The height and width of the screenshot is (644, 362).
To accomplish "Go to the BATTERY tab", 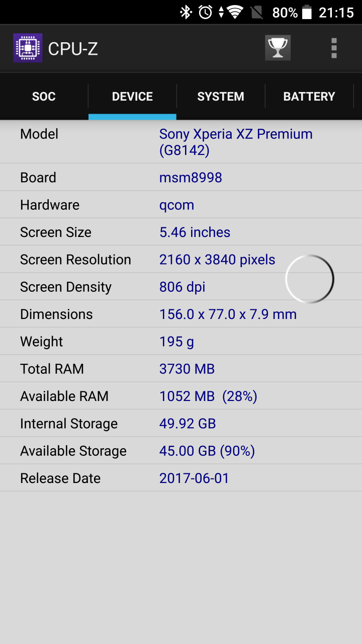I will click(309, 97).
